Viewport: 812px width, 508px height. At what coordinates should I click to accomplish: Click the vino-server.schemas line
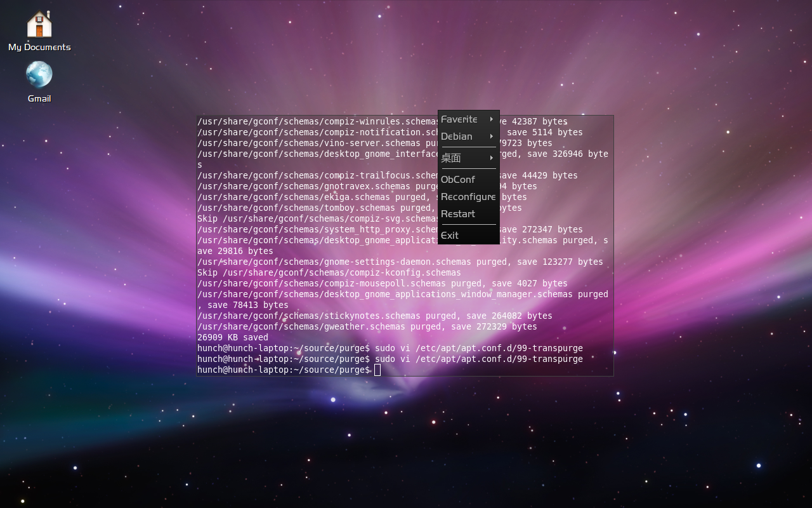click(x=375, y=143)
